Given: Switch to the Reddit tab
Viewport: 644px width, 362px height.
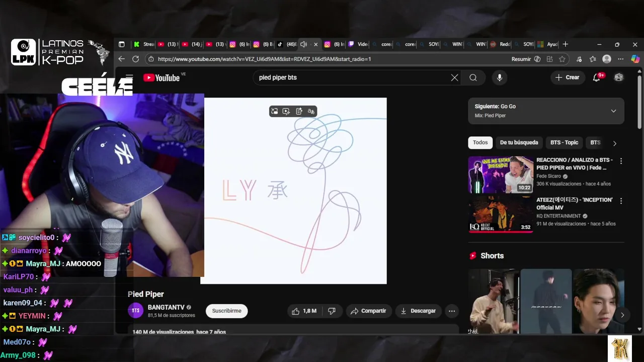Looking at the screenshot, I should (x=500, y=44).
